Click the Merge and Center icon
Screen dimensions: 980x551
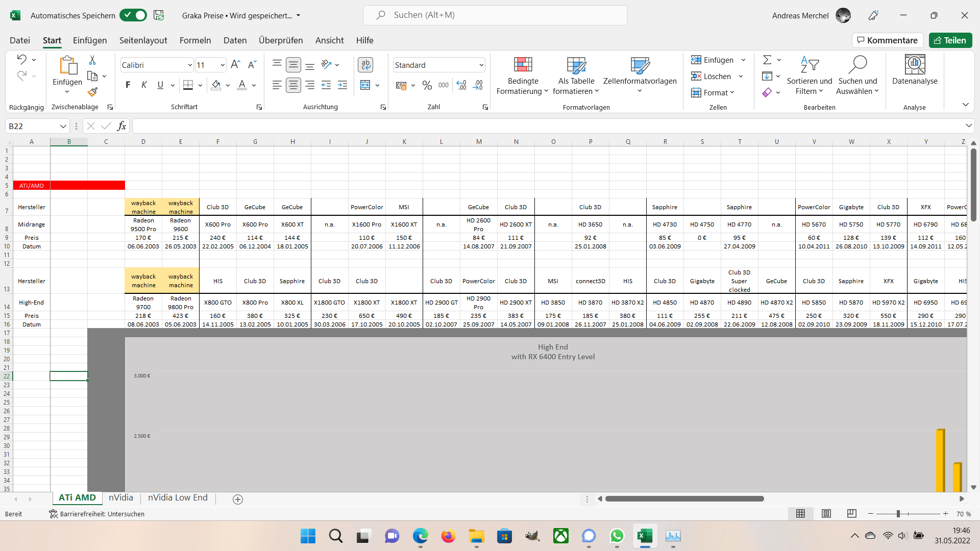(x=365, y=85)
